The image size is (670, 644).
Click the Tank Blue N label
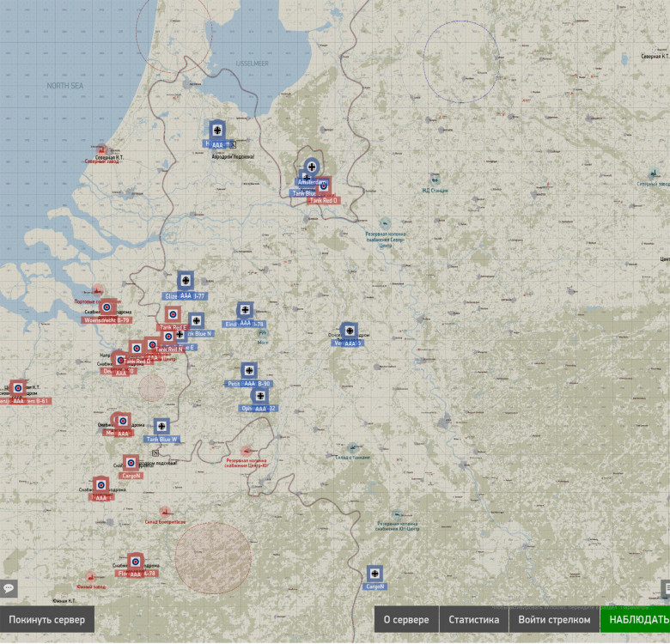(x=199, y=333)
